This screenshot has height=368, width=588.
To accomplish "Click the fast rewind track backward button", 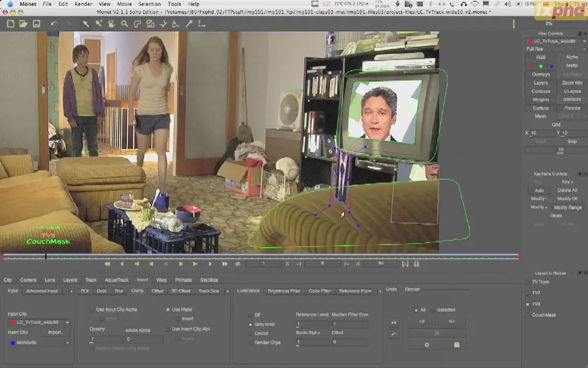I will tap(107, 264).
